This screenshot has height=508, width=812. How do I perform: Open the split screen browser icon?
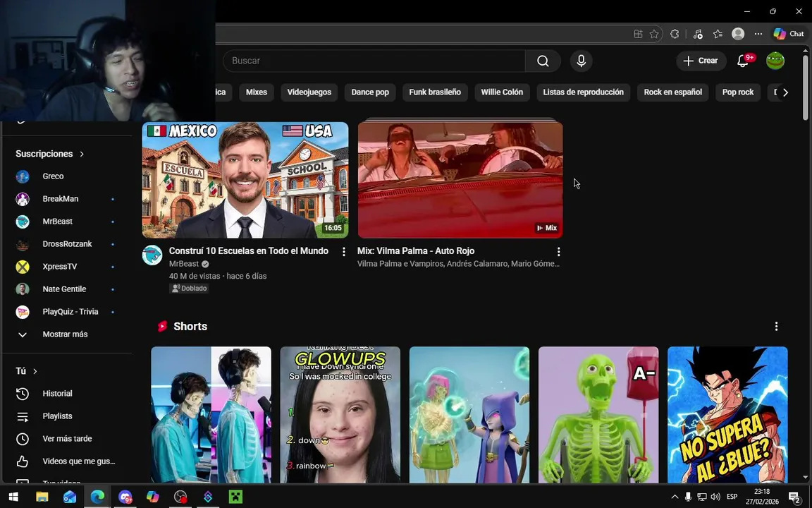point(638,34)
